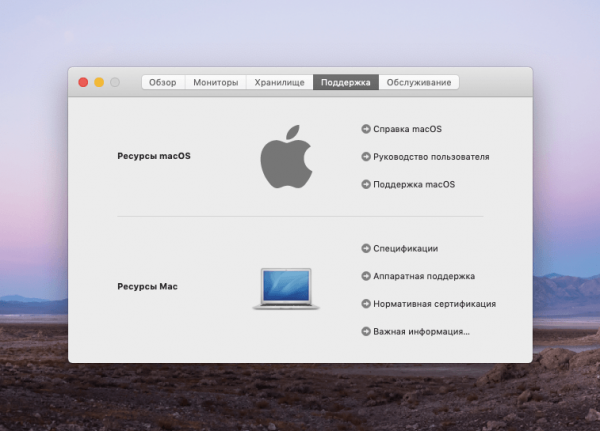Click the gray Apple logo
600x431 pixels.
(286, 157)
